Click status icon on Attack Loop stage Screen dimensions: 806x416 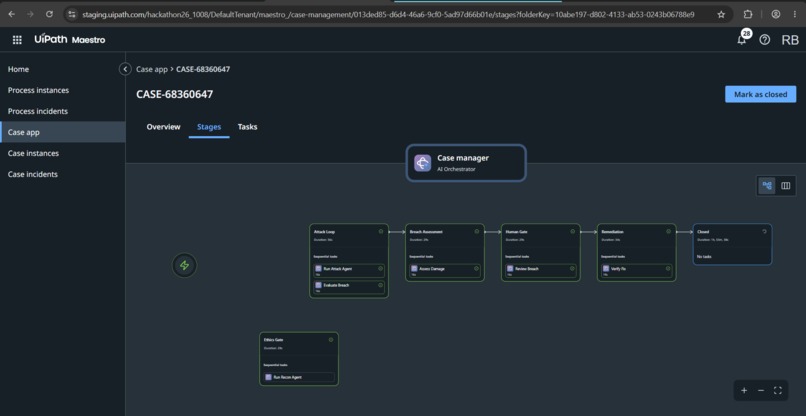coord(381,231)
